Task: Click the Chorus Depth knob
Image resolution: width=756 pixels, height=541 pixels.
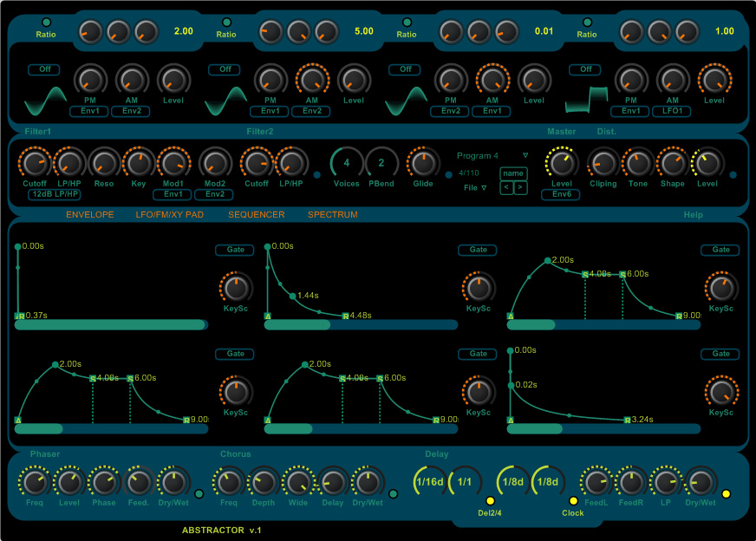Action: click(264, 482)
